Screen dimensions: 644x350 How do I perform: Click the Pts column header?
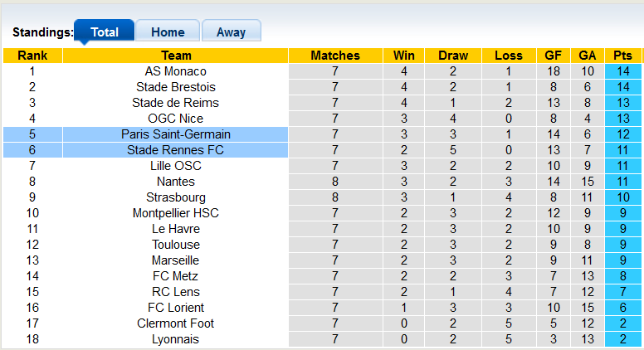[622, 56]
